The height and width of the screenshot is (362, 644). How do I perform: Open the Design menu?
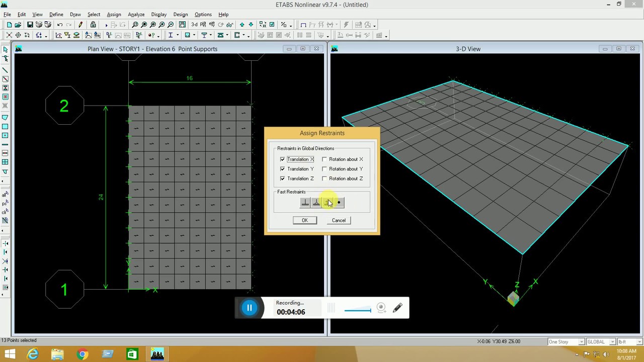180,15
